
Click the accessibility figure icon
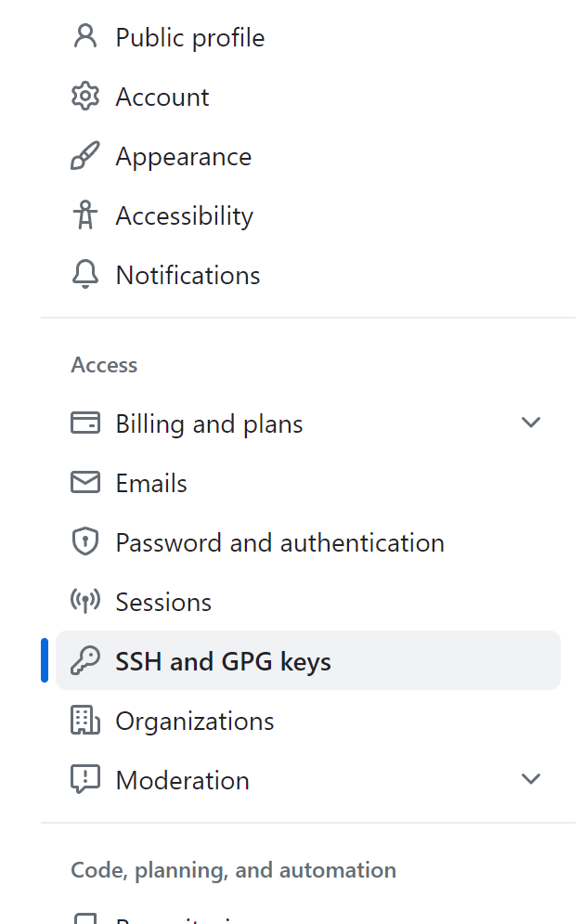click(x=85, y=215)
